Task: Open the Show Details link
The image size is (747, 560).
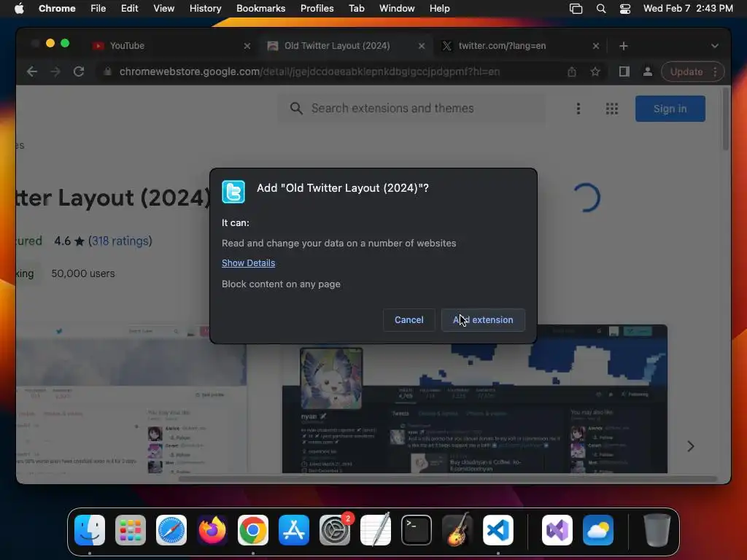Action: [248, 262]
